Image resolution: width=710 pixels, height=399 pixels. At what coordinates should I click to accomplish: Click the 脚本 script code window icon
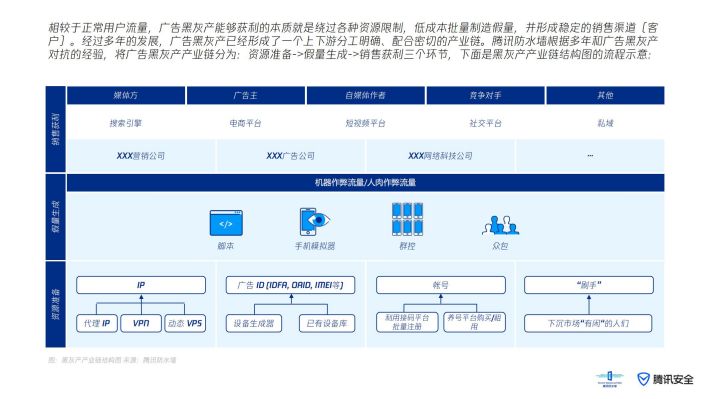point(226,223)
